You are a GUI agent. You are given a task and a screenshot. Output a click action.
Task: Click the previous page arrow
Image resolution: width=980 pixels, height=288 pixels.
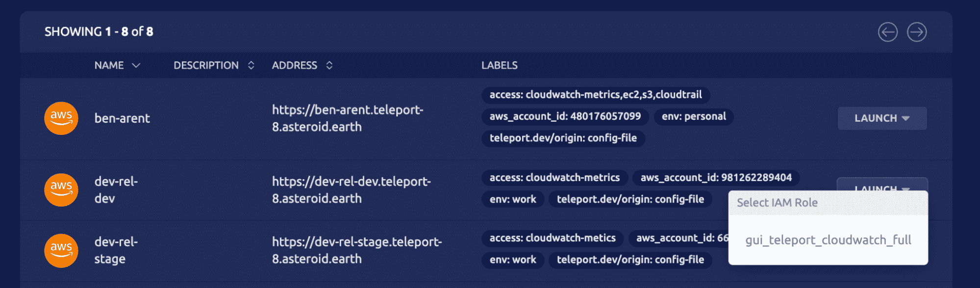click(887, 31)
